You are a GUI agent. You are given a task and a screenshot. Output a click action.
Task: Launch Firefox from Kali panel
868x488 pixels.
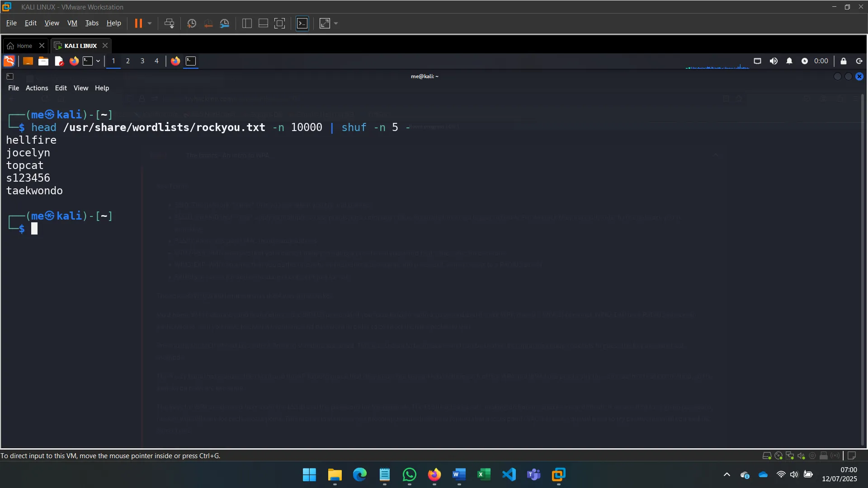pyautogui.click(x=74, y=61)
